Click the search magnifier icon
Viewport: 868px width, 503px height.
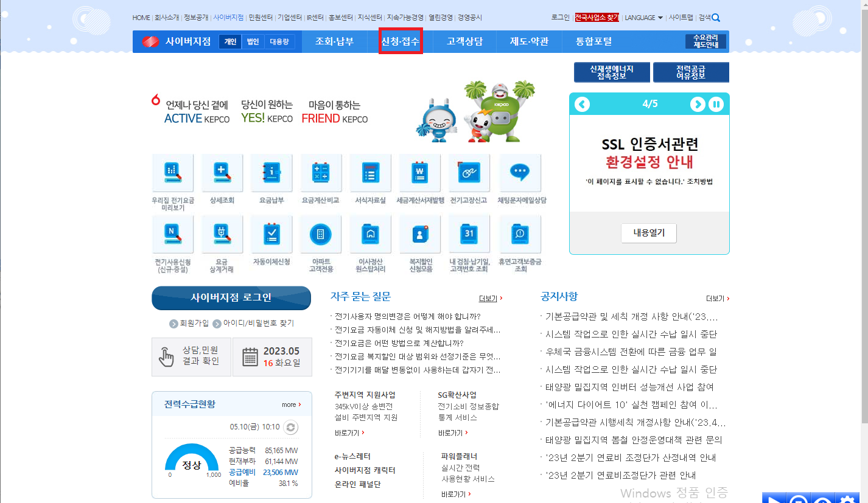[x=716, y=18]
